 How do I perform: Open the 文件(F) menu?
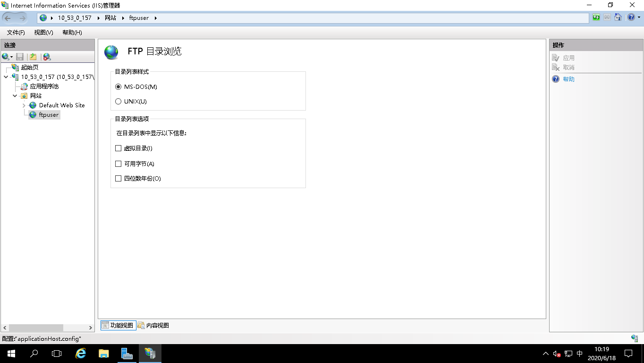point(16,33)
